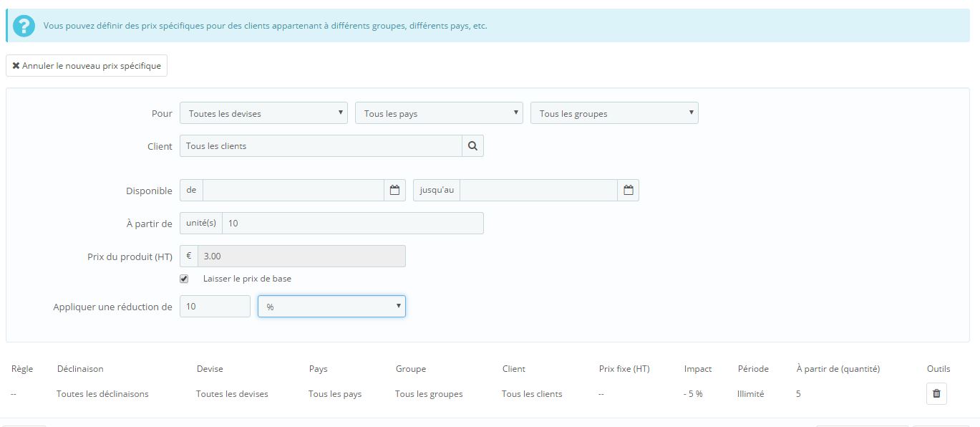Click the blue question mark help icon

point(24,26)
